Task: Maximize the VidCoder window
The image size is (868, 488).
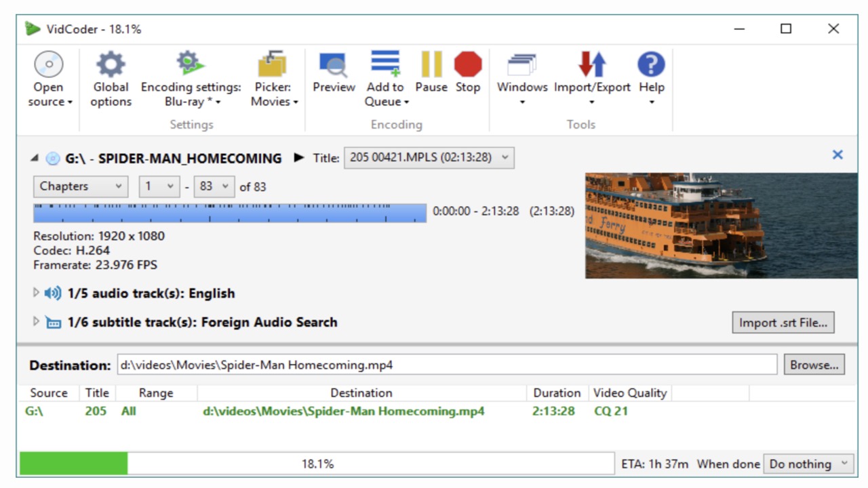Action: (x=786, y=28)
